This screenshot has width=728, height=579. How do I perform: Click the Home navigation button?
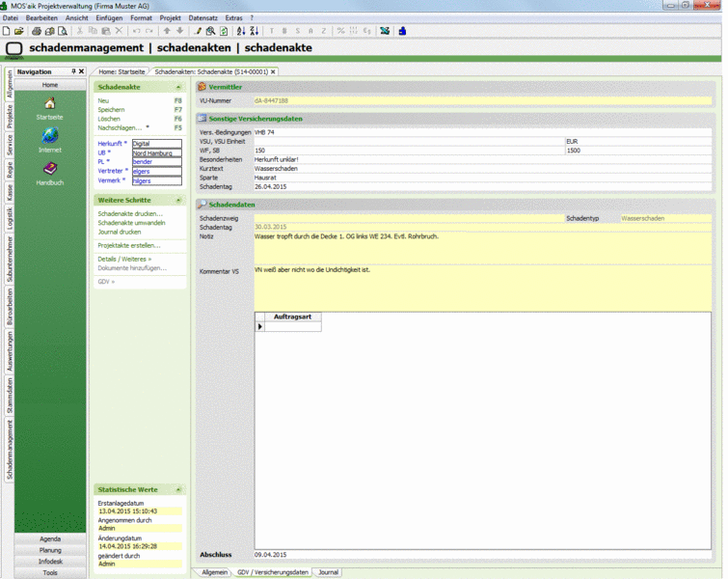pyautogui.click(x=50, y=85)
